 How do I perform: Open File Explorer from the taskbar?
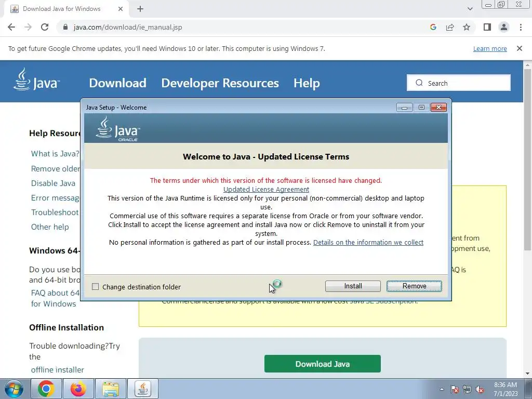tap(111, 389)
